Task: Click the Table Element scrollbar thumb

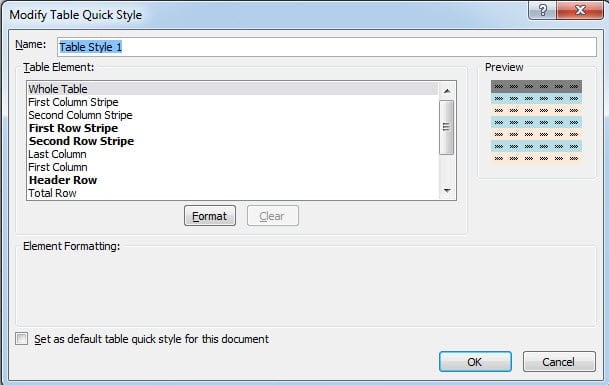Action: coord(447,127)
